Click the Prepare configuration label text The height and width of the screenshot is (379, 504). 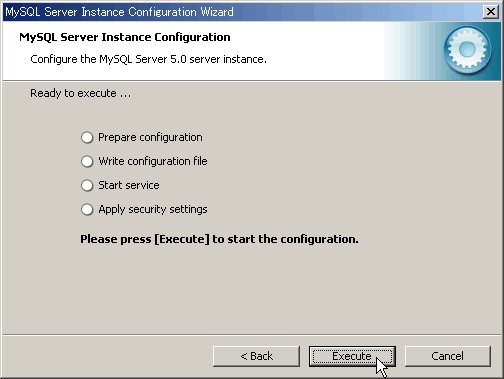coord(150,137)
